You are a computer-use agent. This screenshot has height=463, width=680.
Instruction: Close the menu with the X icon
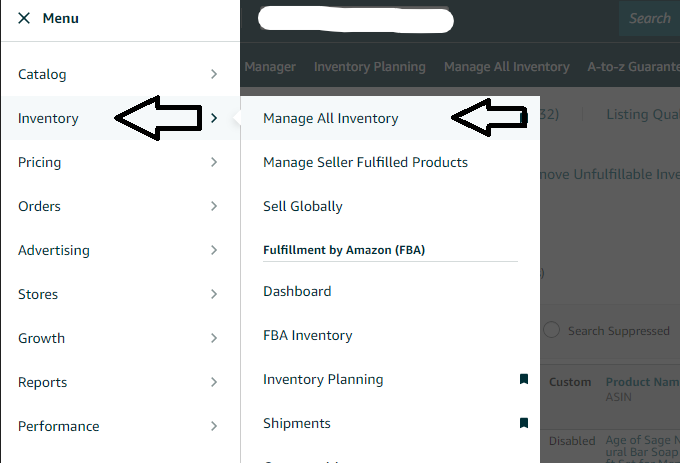(24, 19)
